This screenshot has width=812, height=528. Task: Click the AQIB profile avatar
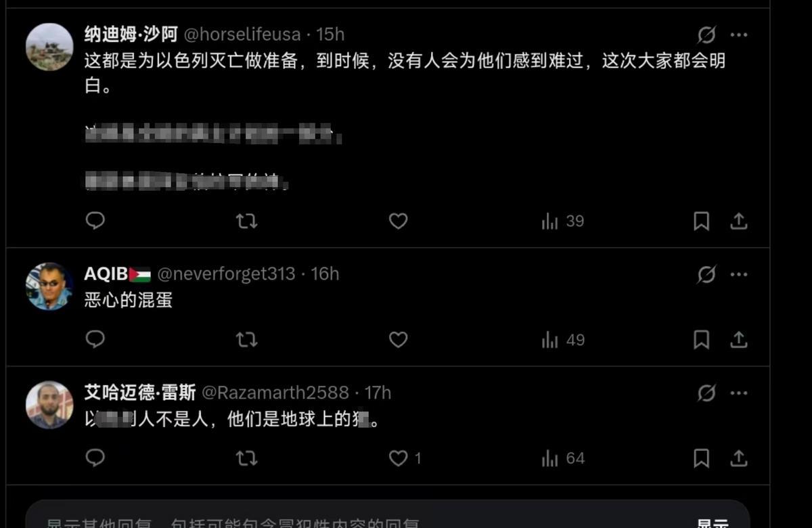[x=49, y=286]
